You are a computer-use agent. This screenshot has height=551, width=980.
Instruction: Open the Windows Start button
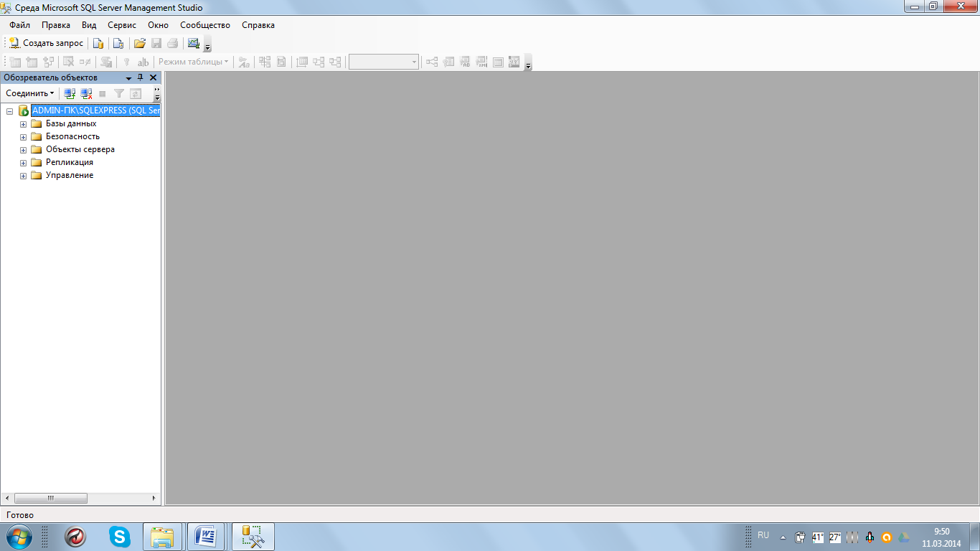pyautogui.click(x=18, y=536)
